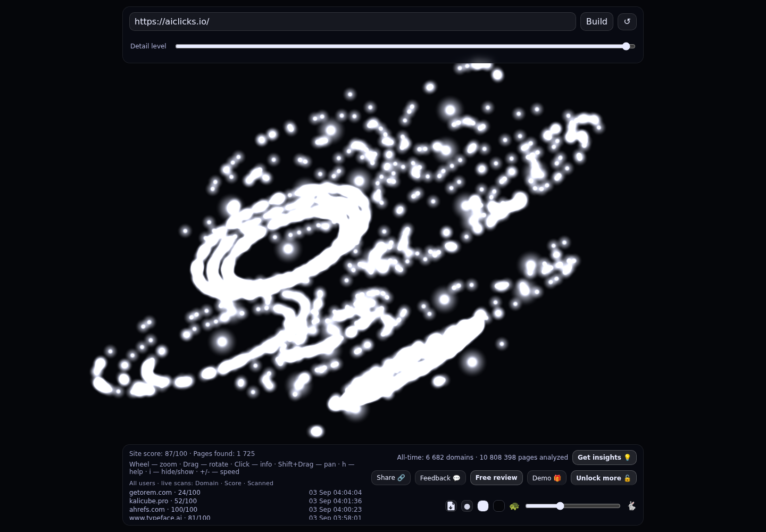Click the All-time domains statistics text
The image size is (766, 532).
482,458
